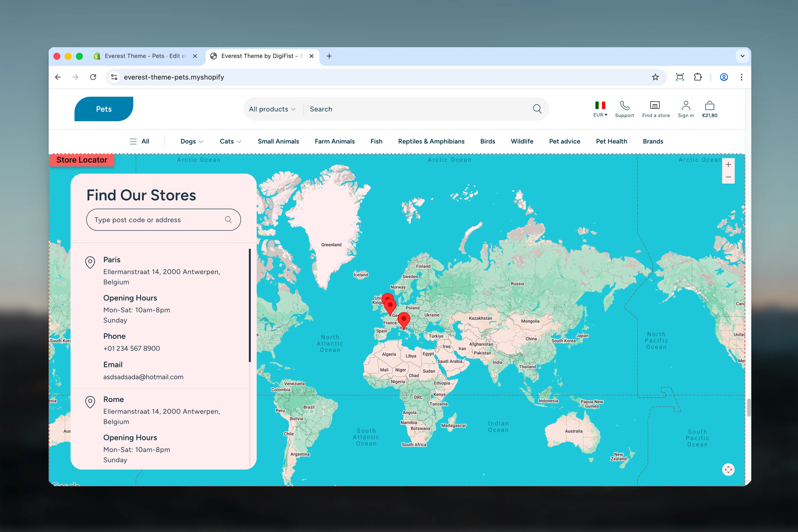
Task: Open the EUR currency selector
Action: coord(600,109)
